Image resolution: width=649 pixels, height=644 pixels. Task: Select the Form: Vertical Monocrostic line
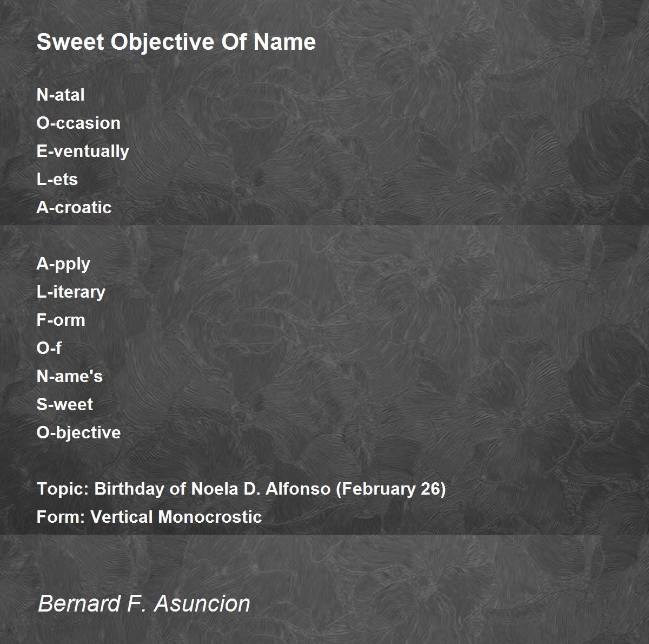[149, 517]
